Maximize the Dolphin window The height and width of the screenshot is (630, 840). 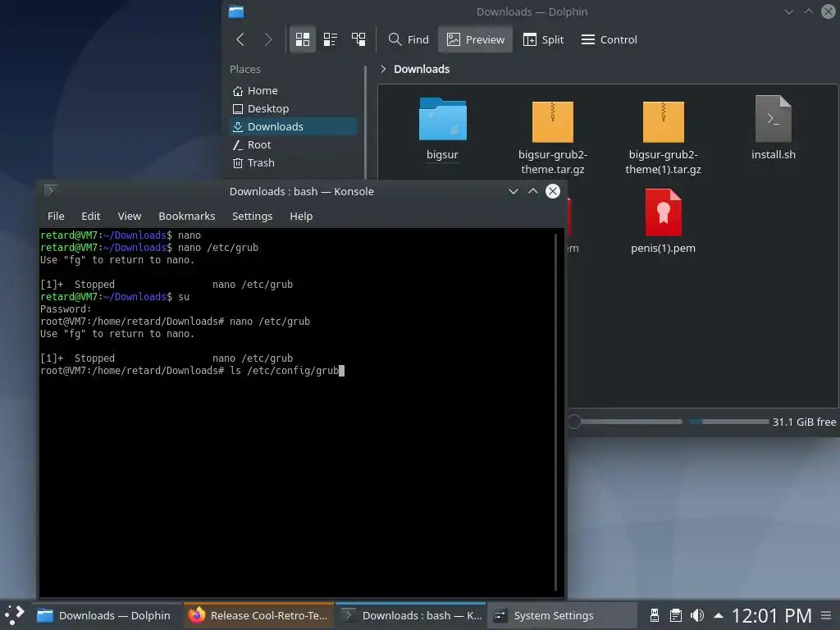[808, 11]
